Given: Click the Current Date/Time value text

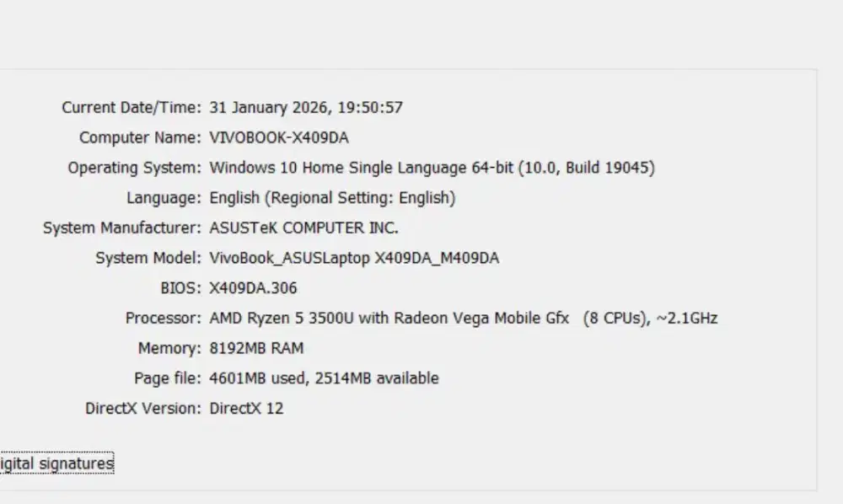Looking at the screenshot, I should pos(306,108).
